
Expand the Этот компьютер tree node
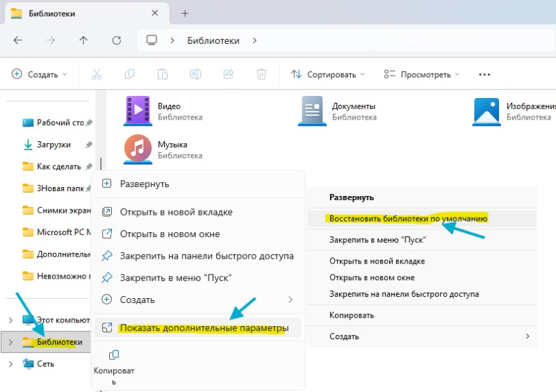point(10,320)
